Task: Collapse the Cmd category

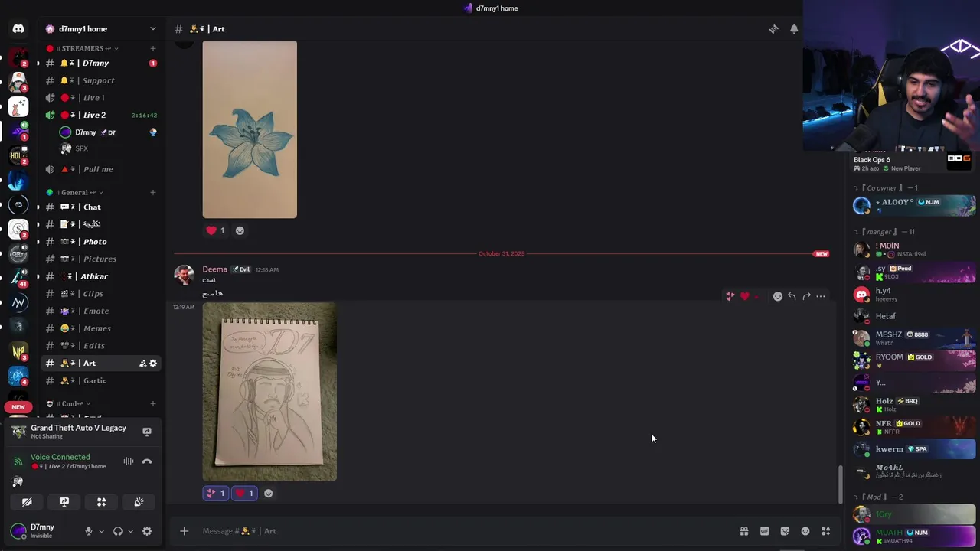Action: 69,403
